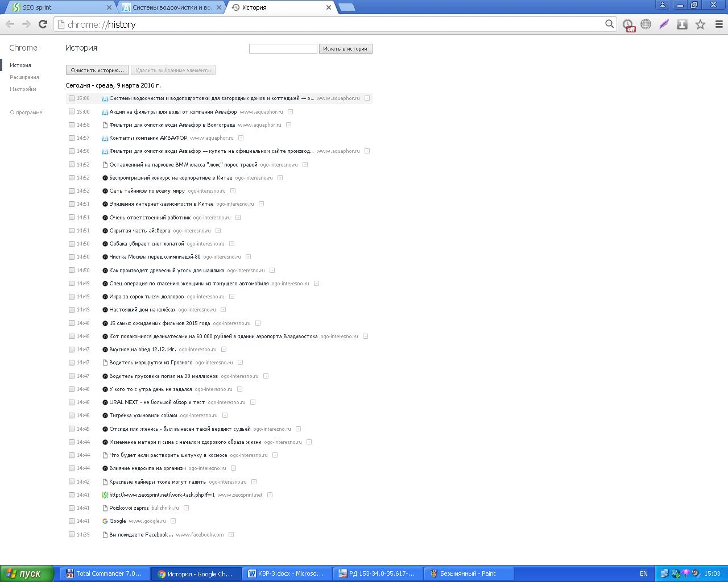Switch to Total Commander in the taskbar
This screenshot has width=728, height=582.
pyautogui.click(x=105, y=573)
